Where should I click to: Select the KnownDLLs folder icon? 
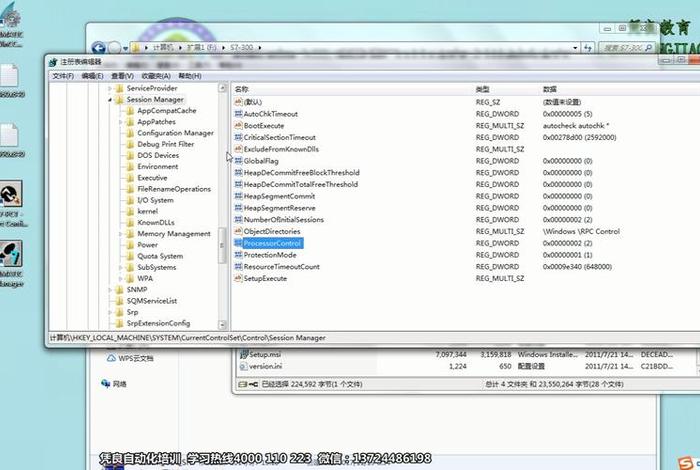130,222
